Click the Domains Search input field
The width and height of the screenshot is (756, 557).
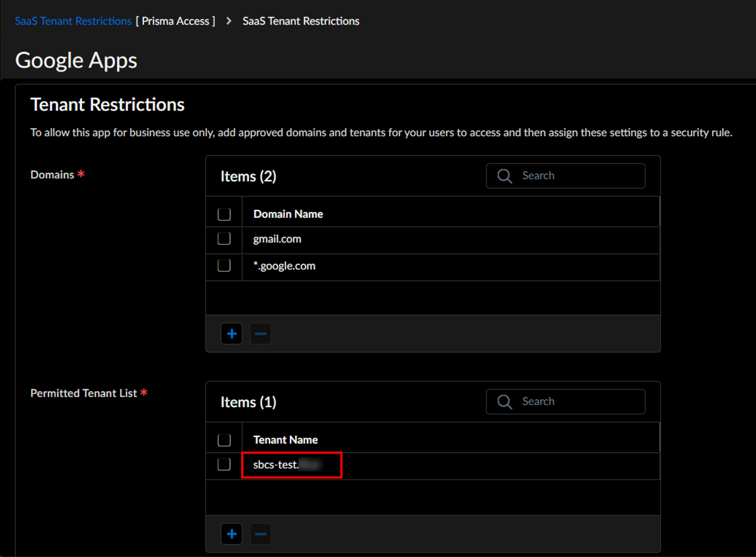coord(566,176)
